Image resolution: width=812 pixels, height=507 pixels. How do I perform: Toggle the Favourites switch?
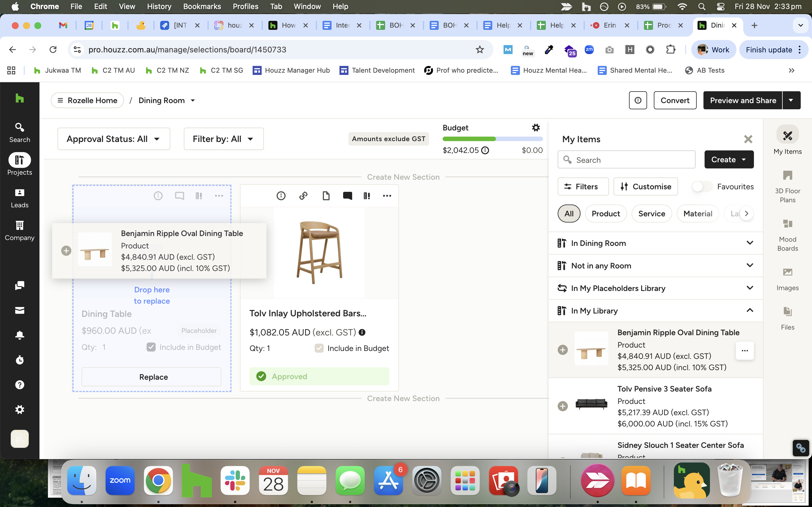click(702, 186)
